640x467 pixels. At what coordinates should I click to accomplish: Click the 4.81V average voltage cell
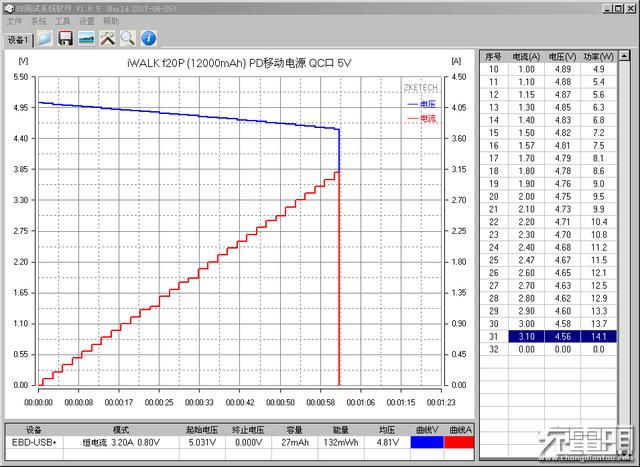[x=387, y=442]
